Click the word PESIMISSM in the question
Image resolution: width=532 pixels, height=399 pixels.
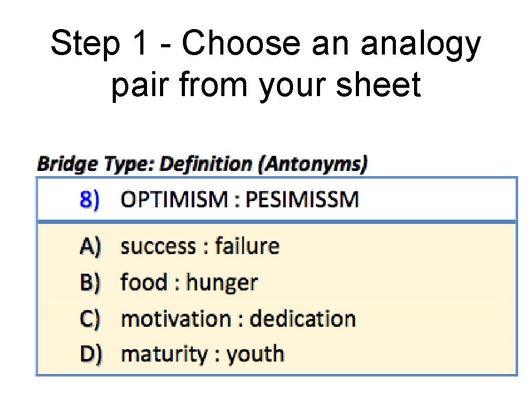pos(302,200)
